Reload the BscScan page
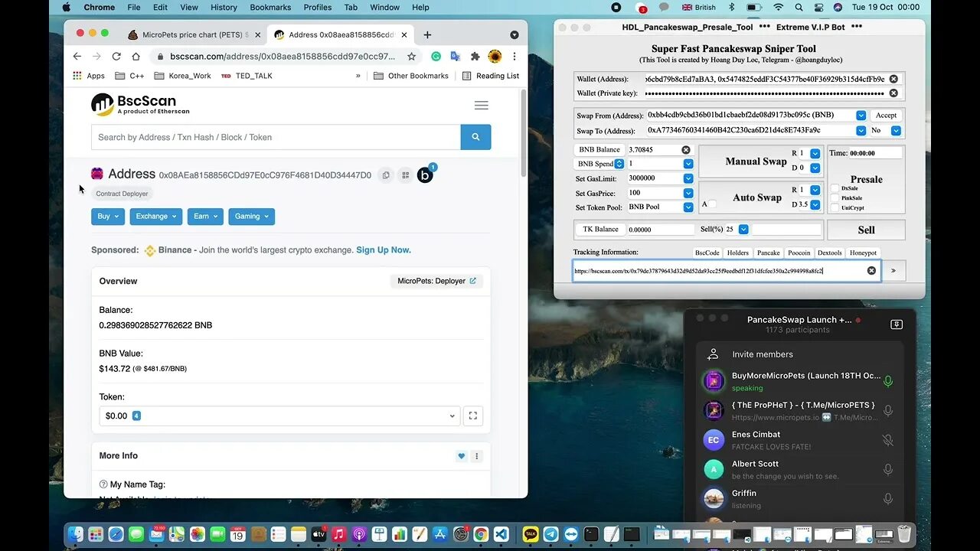 [116, 57]
